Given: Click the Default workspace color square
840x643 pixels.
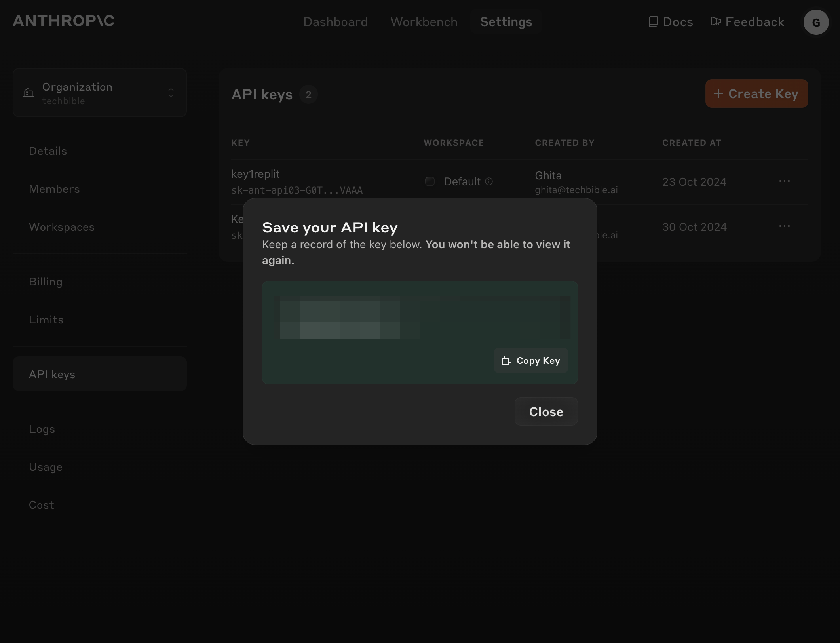Looking at the screenshot, I should pos(430,181).
